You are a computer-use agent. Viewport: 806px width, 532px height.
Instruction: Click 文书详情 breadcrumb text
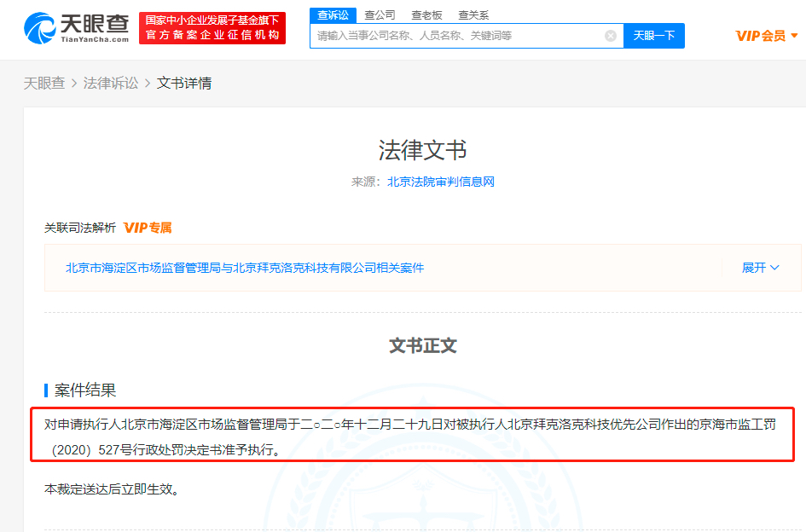click(184, 83)
